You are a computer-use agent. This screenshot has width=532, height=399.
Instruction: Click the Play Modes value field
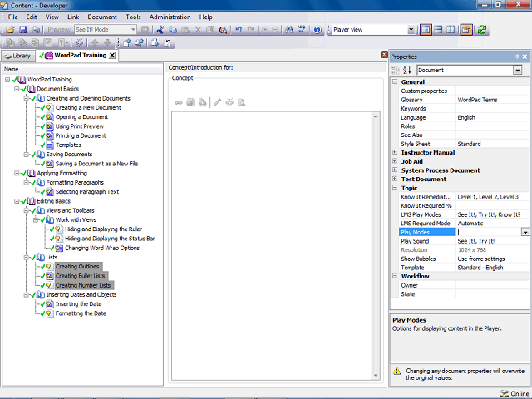coord(489,232)
